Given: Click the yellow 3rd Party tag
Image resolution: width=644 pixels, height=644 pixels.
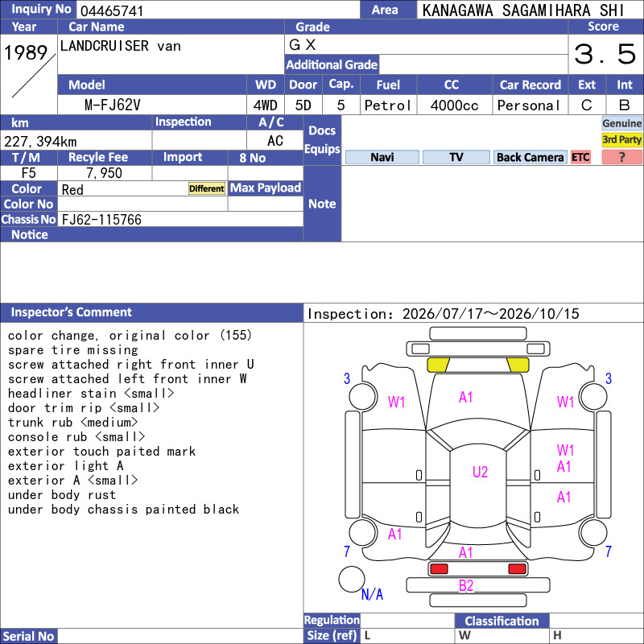Looking at the screenshot, I should [x=621, y=139].
